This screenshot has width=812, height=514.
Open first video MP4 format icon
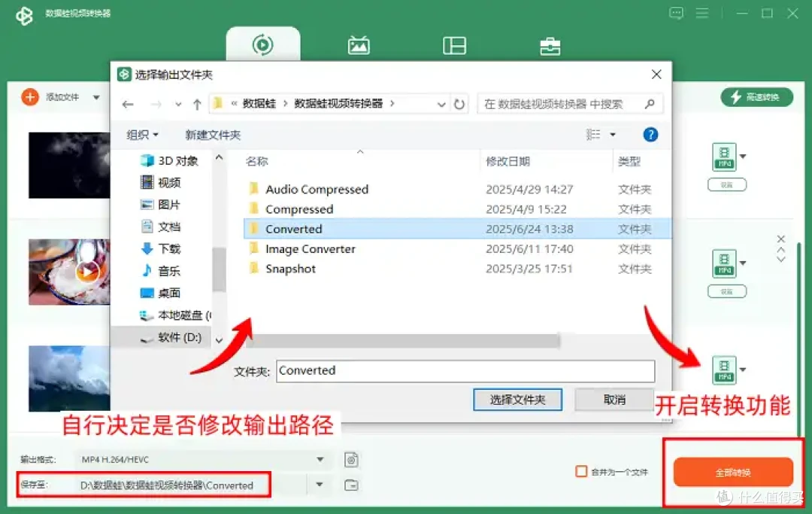(724, 157)
